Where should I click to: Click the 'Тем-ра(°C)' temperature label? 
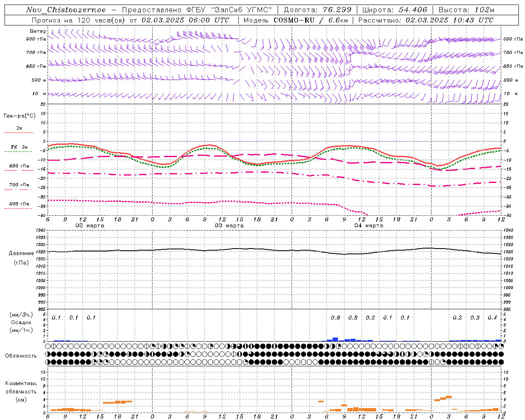(19, 116)
